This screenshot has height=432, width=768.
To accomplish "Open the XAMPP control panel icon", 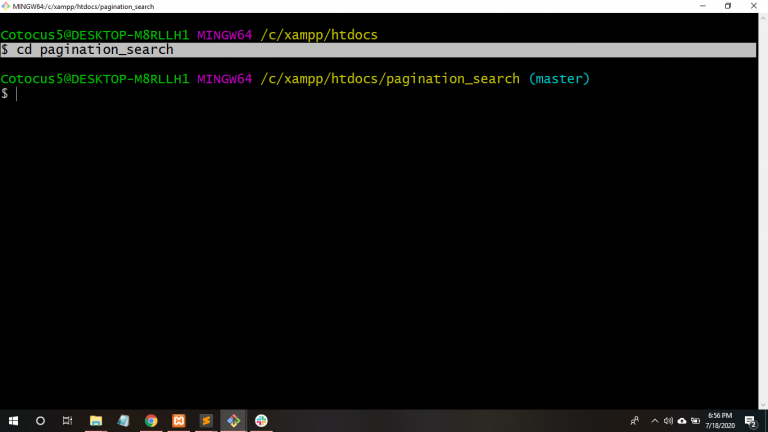I will (179, 421).
